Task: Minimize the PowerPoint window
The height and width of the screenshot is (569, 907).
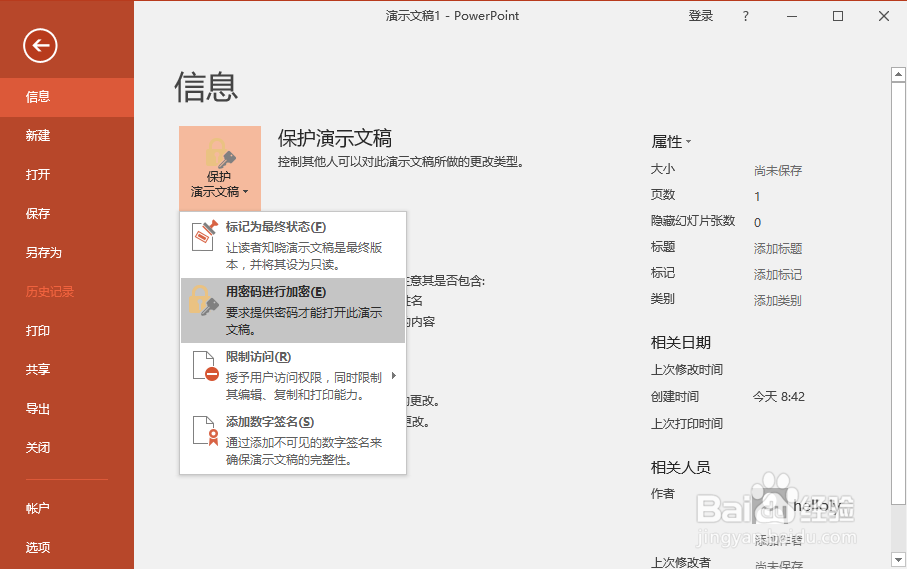Action: coord(792,16)
